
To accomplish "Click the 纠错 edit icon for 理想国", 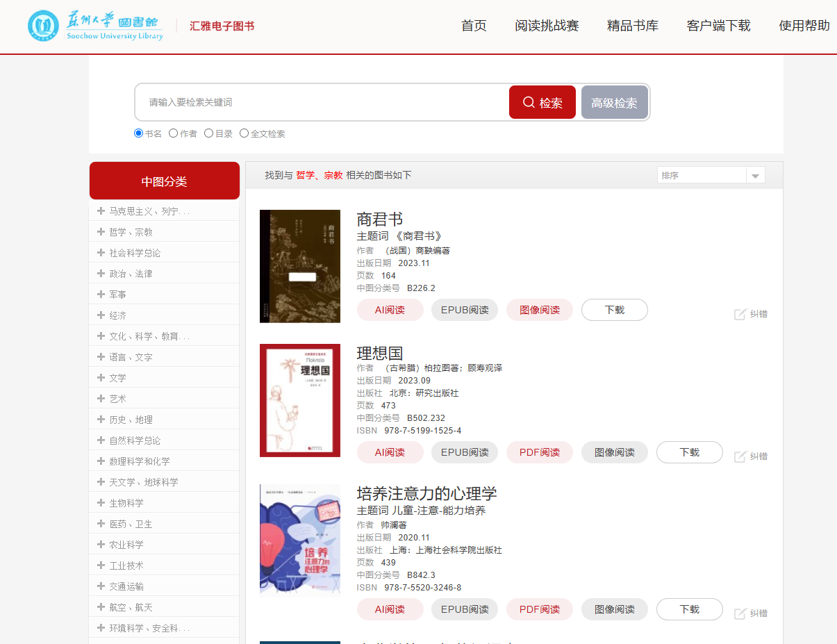I will click(x=740, y=456).
